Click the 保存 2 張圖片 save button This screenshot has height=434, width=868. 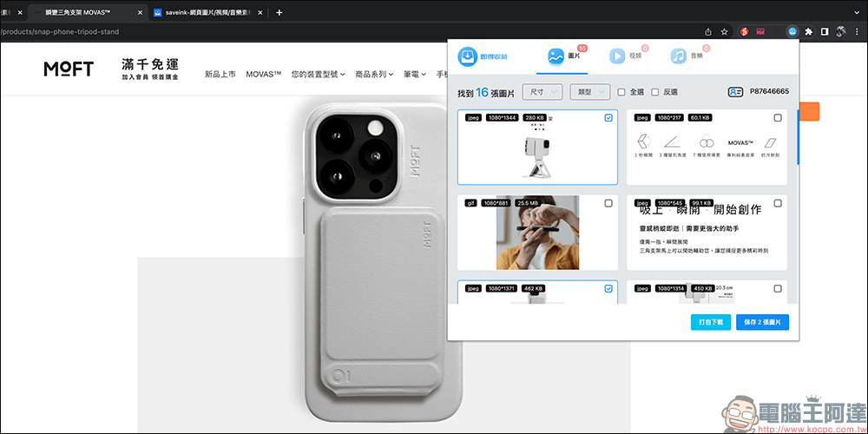(762, 322)
